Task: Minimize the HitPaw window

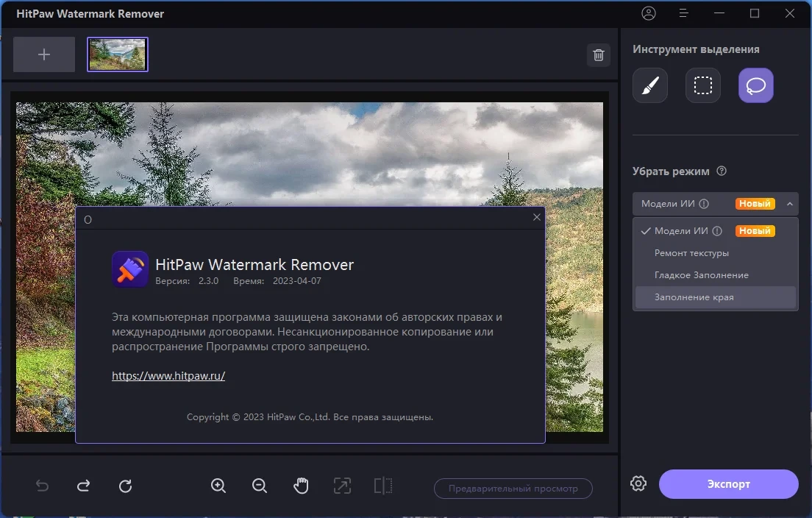Action: click(719, 13)
